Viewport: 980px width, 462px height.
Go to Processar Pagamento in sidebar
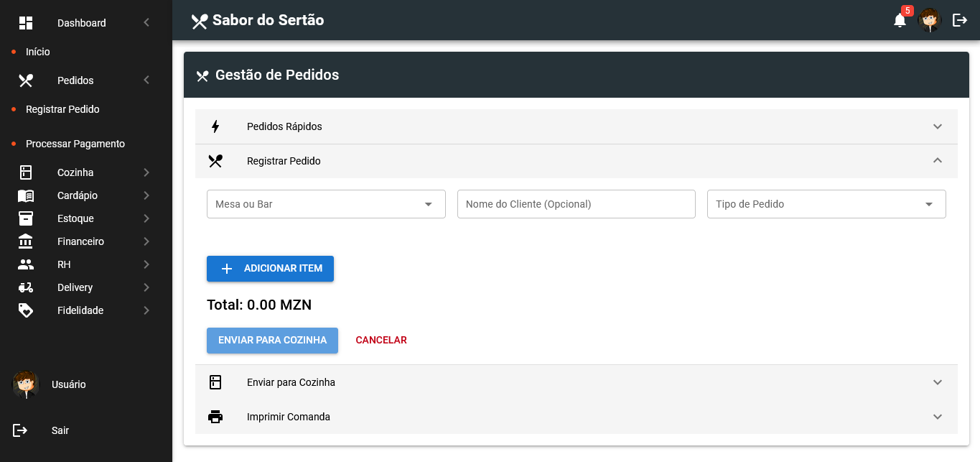(75, 144)
